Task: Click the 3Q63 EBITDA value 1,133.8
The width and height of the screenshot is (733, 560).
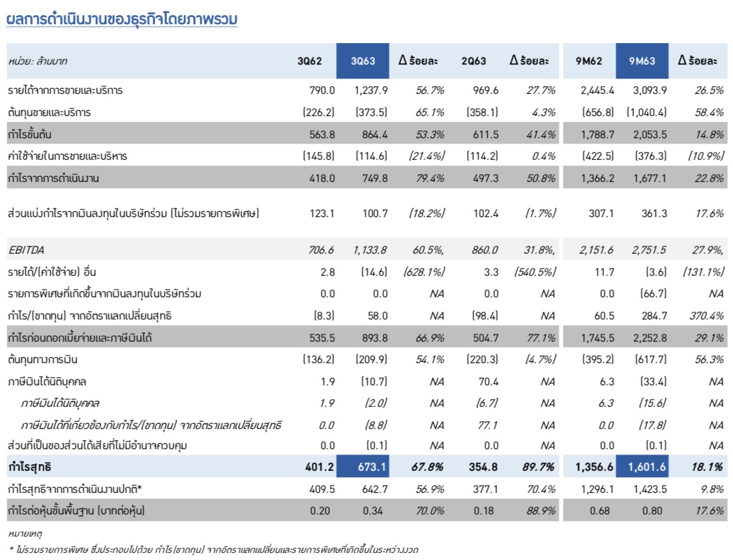Action: [x=370, y=249]
